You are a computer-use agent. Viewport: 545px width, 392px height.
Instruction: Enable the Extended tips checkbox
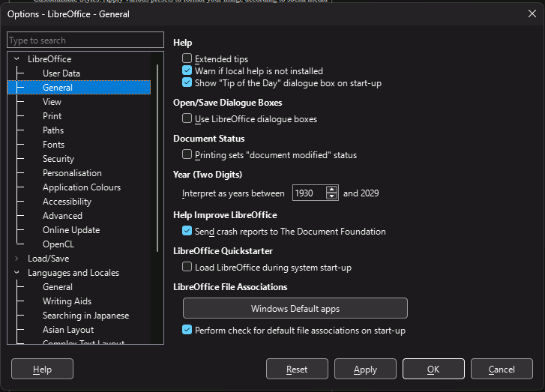[x=187, y=58]
